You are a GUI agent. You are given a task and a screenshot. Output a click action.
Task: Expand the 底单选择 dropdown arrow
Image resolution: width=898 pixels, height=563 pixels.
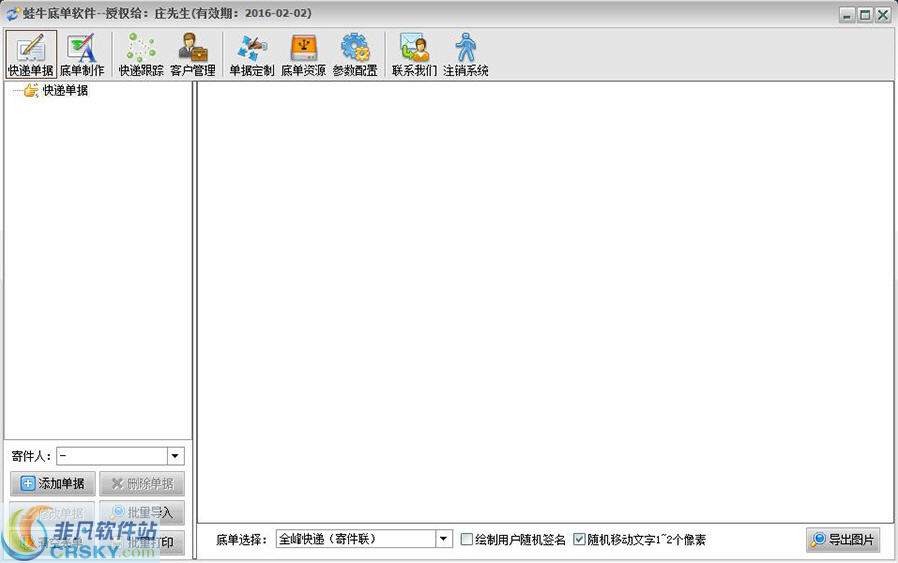[x=443, y=539]
